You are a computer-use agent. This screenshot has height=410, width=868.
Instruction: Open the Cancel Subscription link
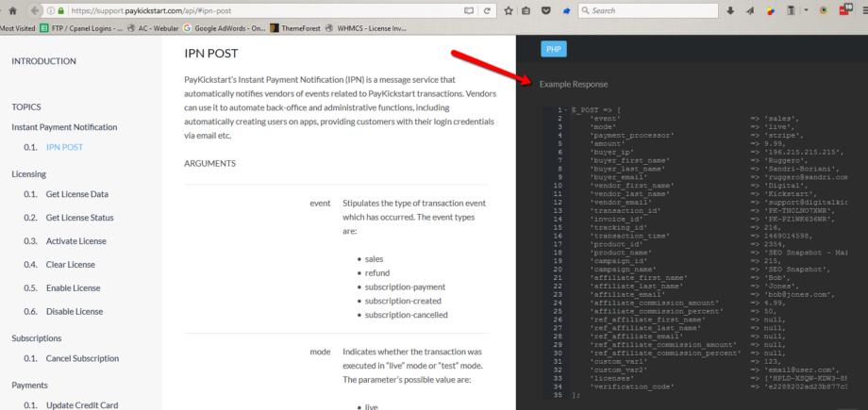[82, 358]
